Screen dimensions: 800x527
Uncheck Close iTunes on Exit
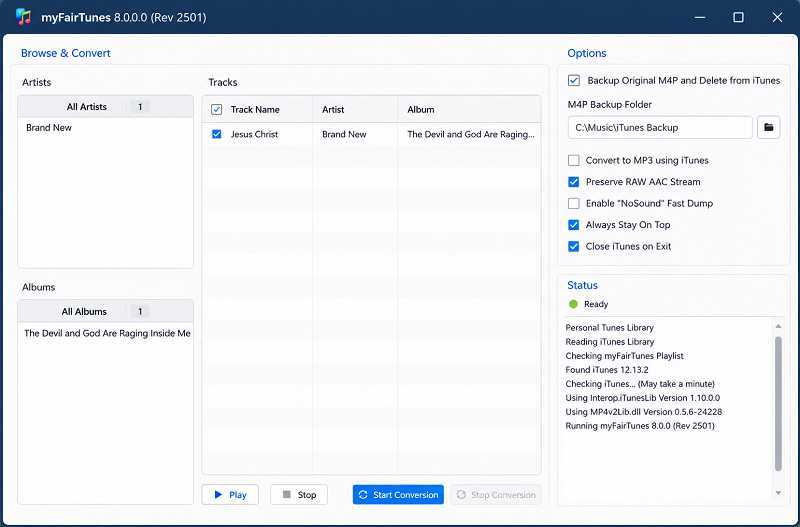(573, 246)
